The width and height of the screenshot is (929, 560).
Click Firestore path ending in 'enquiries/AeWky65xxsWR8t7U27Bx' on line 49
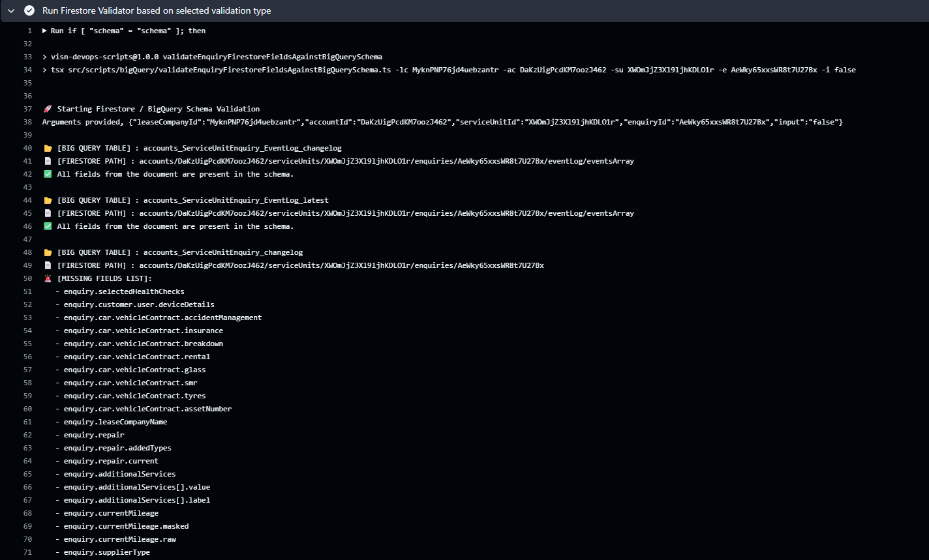[341, 265]
